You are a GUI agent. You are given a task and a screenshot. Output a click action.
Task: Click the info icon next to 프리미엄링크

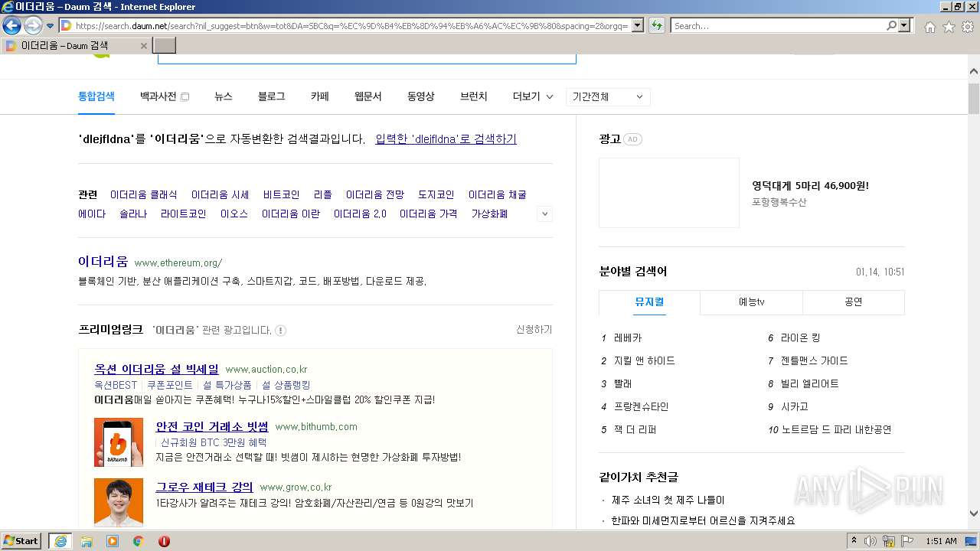pos(281,331)
